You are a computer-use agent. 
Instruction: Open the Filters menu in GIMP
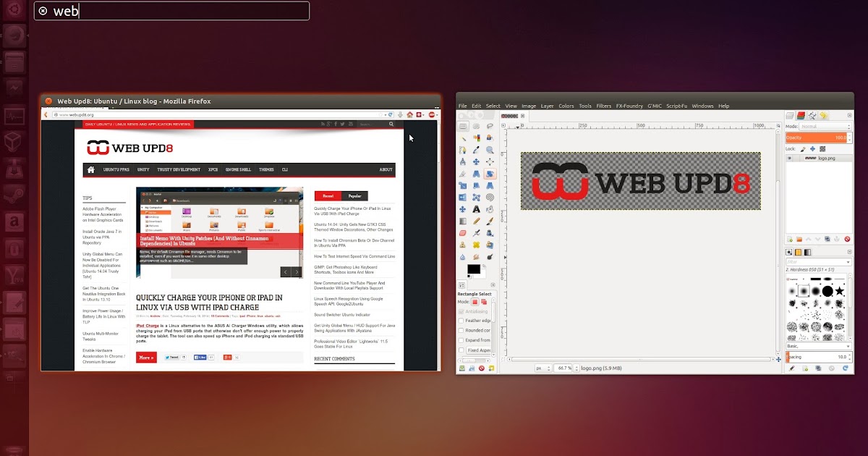604,106
